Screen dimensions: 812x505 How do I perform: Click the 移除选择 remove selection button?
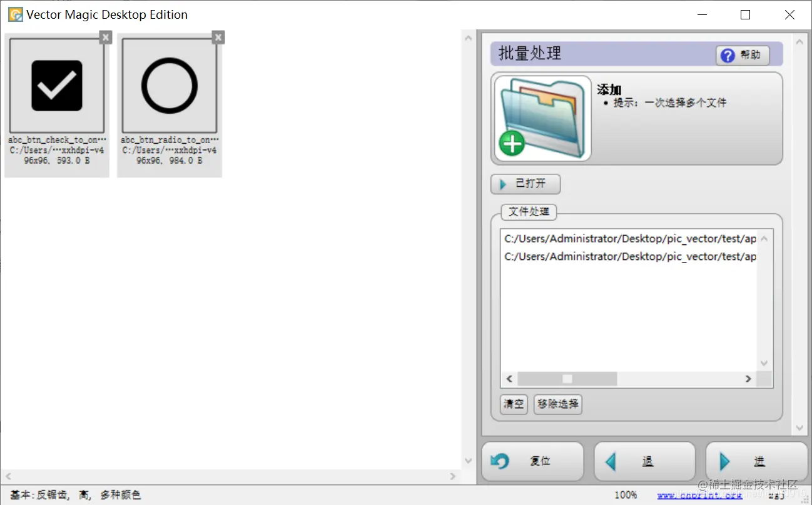[x=558, y=404]
